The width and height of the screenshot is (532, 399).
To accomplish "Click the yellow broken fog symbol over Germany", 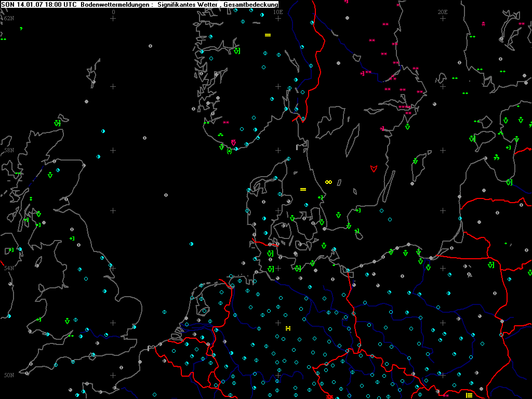I will [x=288, y=328].
